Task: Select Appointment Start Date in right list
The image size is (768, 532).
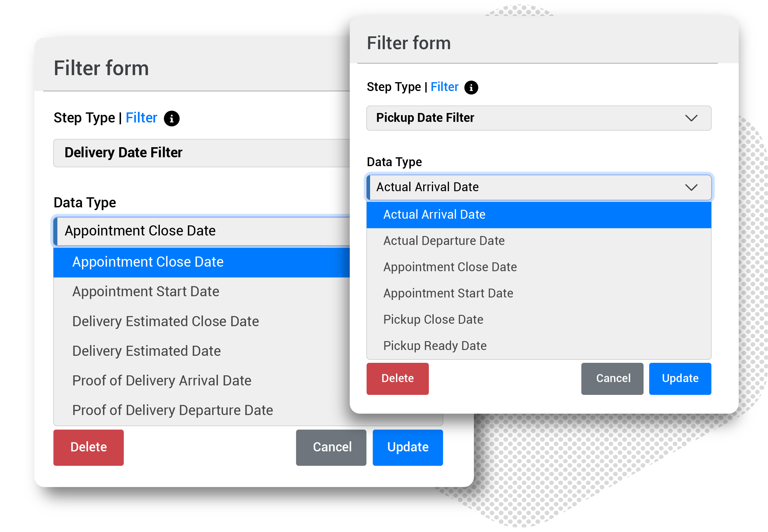Action: click(448, 293)
